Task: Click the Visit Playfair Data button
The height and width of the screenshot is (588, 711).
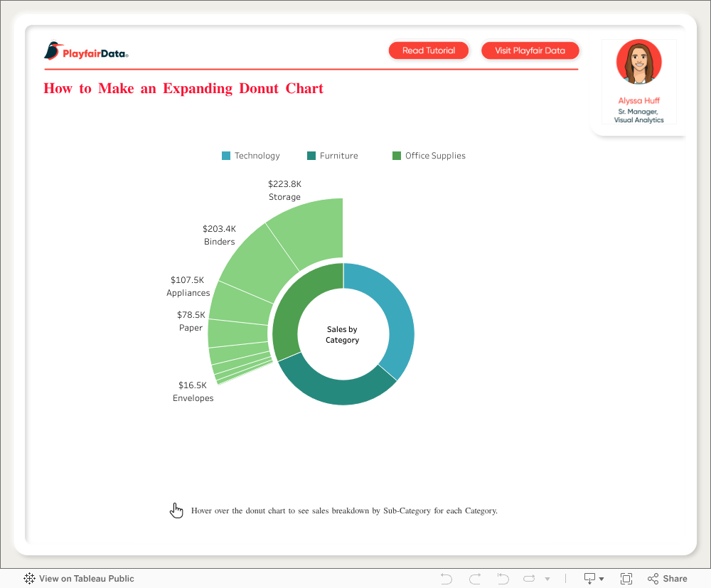Action: (x=530, y=50)
